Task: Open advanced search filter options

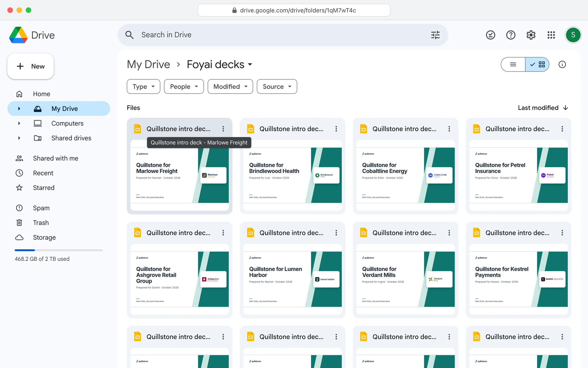Action: 435,35
